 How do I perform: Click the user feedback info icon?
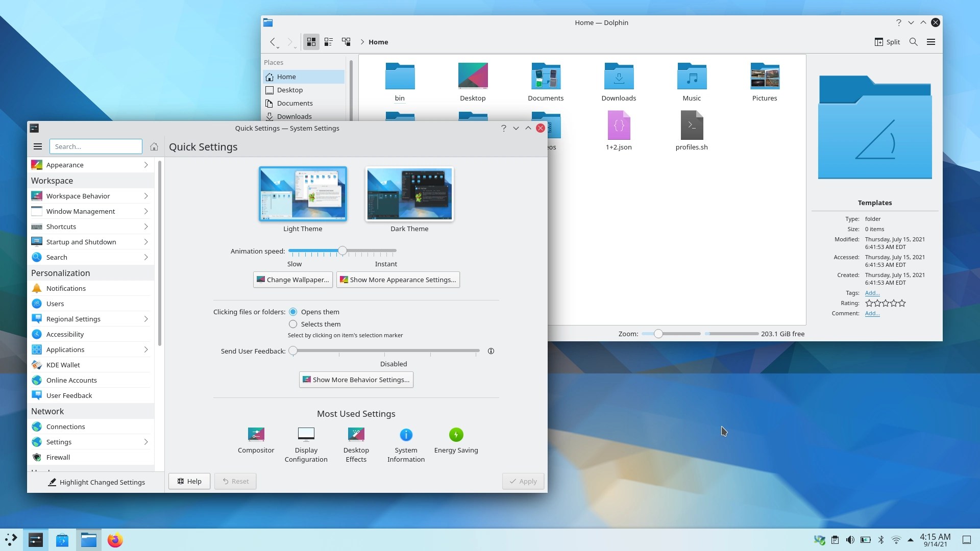point(491,351)
